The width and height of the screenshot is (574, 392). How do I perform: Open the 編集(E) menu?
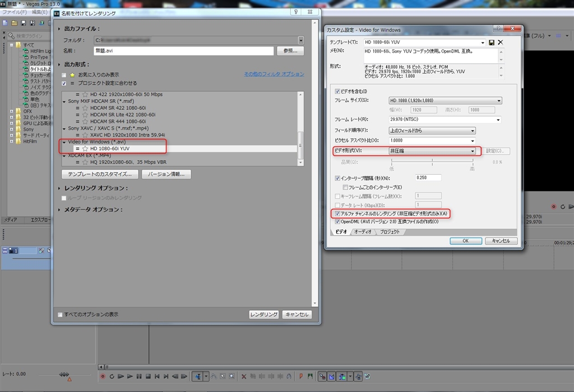pos(40,12)
